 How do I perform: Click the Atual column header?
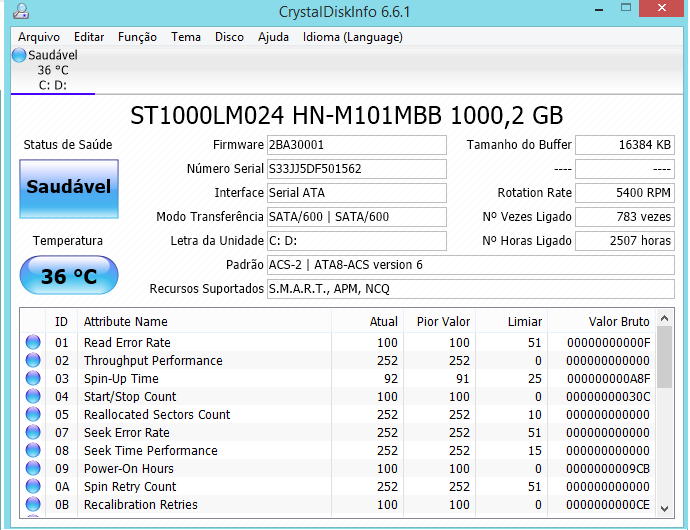[x=367, y=322]
